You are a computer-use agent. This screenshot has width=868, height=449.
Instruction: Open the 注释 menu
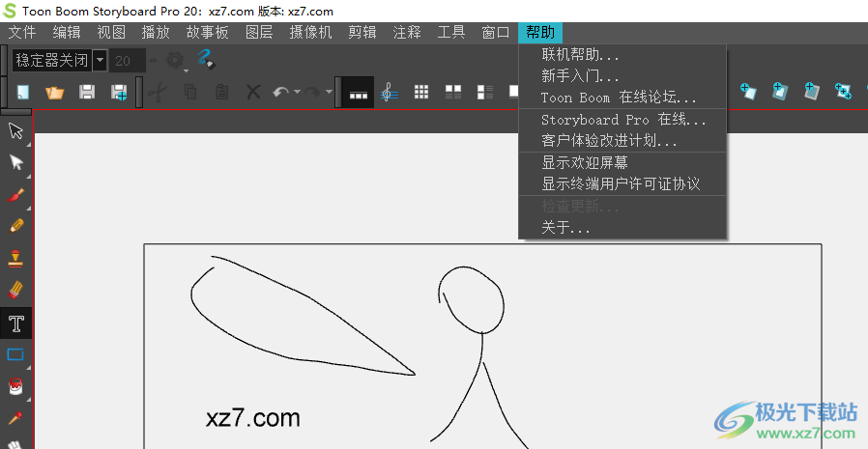coord(407,33)
